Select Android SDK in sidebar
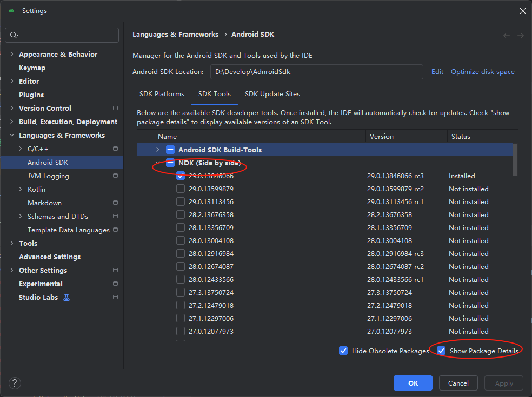Image resolution: width=532 pixels, height=397 pixels. pos(62,163)
